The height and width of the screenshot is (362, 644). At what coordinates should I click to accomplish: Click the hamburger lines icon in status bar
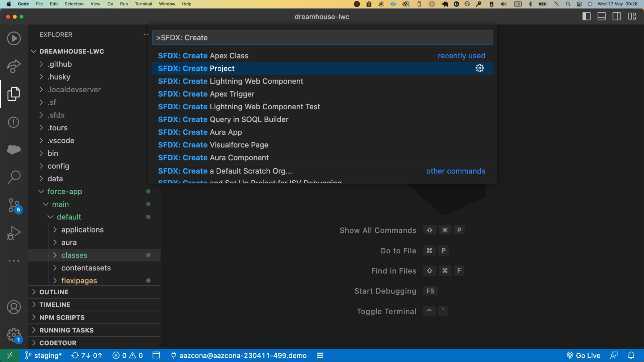point(320,355)
